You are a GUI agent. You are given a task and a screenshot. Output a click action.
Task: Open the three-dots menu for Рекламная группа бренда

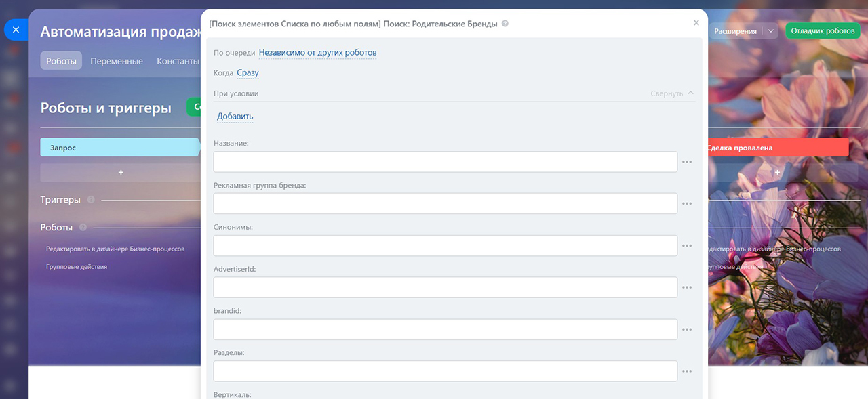[687, 204]
